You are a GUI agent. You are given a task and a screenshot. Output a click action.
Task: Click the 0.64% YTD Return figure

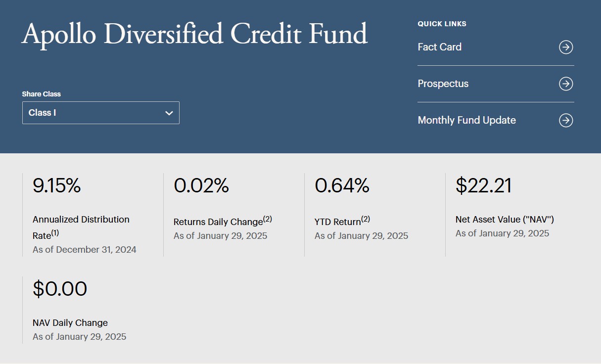click(x=342, y=185)
